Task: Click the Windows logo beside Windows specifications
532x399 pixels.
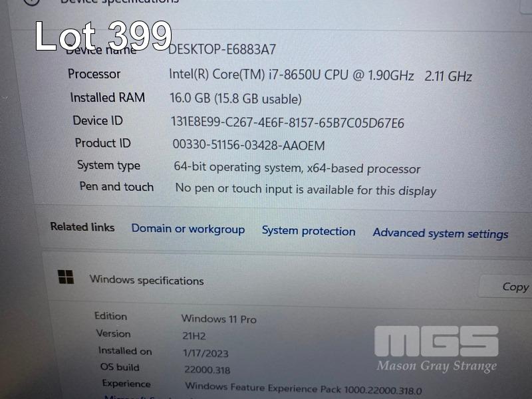Action: click(66, 277)
